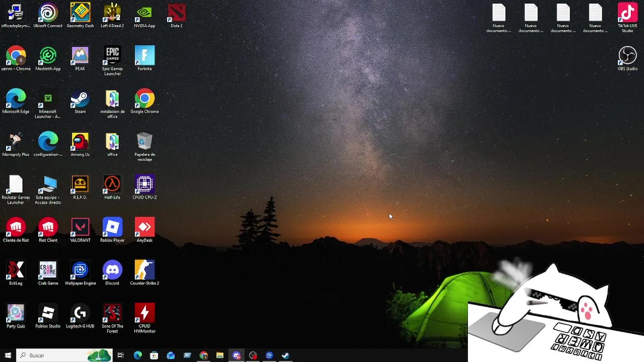Open the Windows Start menu
The height and width of the screenshot is (362, 644).
tap(8, 355)
